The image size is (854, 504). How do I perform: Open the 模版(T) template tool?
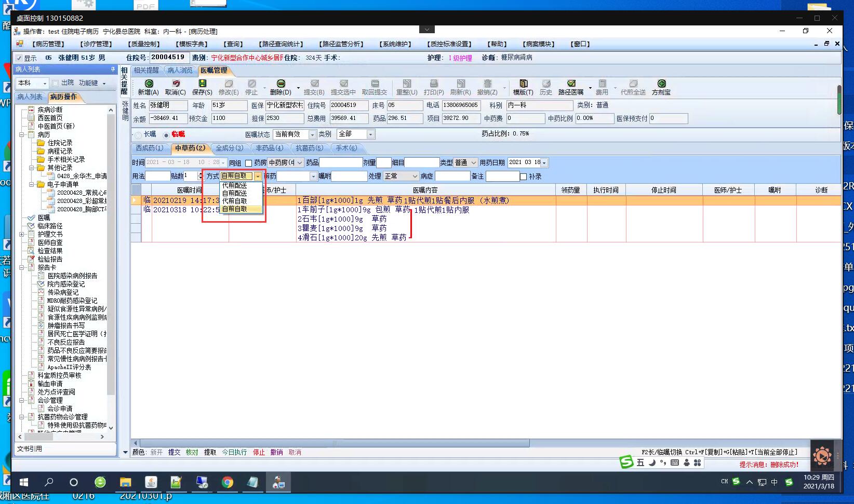point(523,84)
